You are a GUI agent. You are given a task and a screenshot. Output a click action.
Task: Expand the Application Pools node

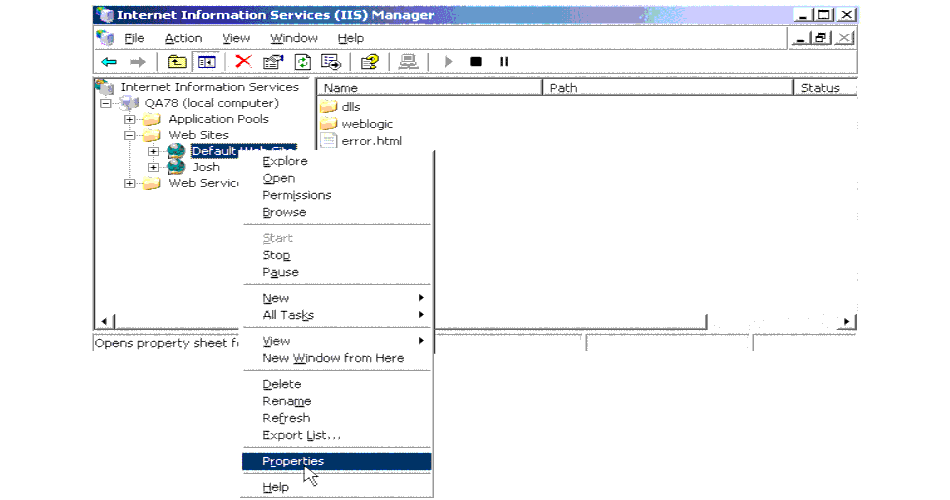[x=130, y=119]
